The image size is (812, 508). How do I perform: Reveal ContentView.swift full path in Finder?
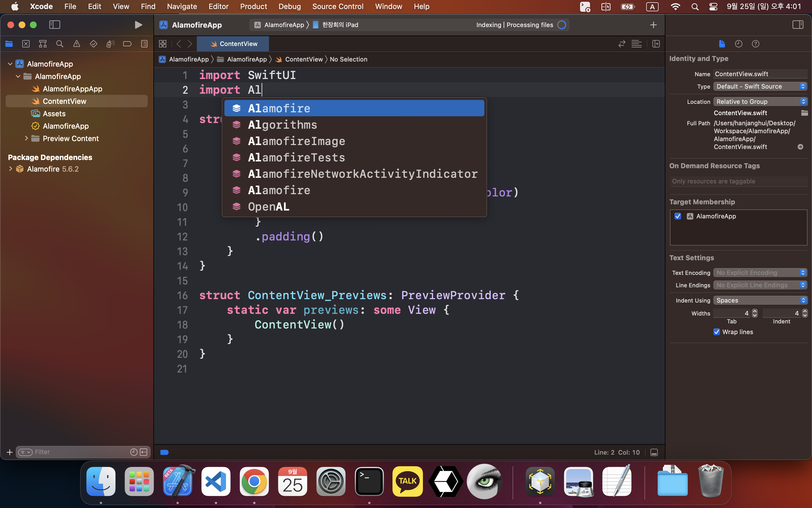pyautogui.click(x=800, y=147)
